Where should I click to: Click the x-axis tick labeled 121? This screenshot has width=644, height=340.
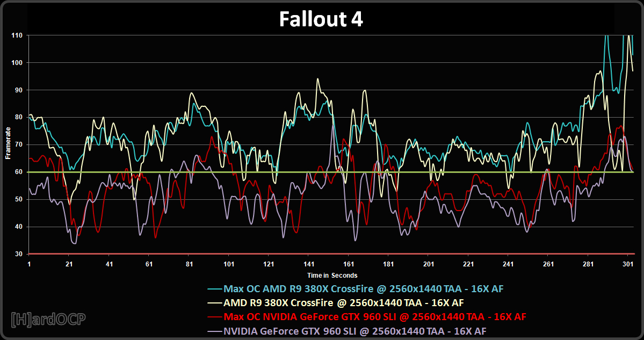pos(269,264)
